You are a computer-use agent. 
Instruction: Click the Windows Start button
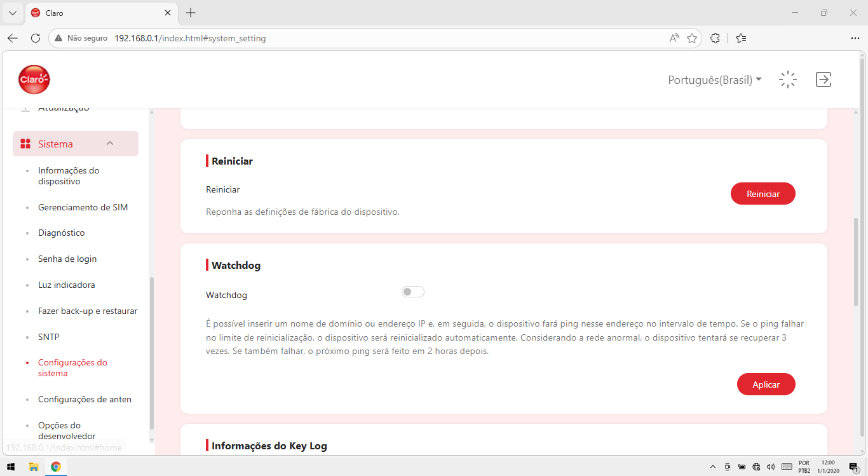(x=11, y=466)
